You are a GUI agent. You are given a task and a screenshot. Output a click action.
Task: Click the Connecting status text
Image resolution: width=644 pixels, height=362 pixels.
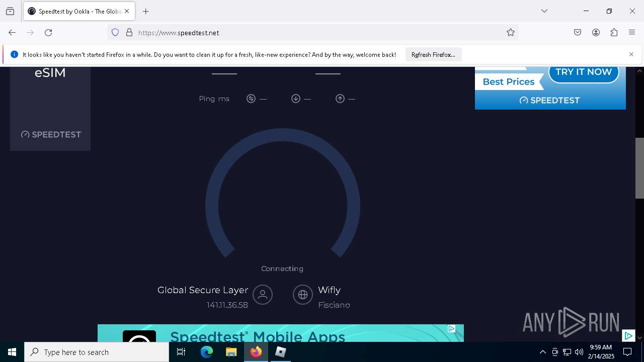282,268
